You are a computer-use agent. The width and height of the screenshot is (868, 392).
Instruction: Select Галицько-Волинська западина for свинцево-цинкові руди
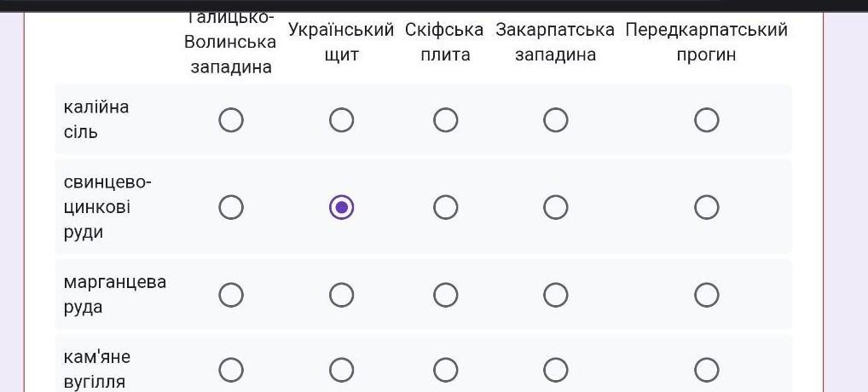click(231, 207)
